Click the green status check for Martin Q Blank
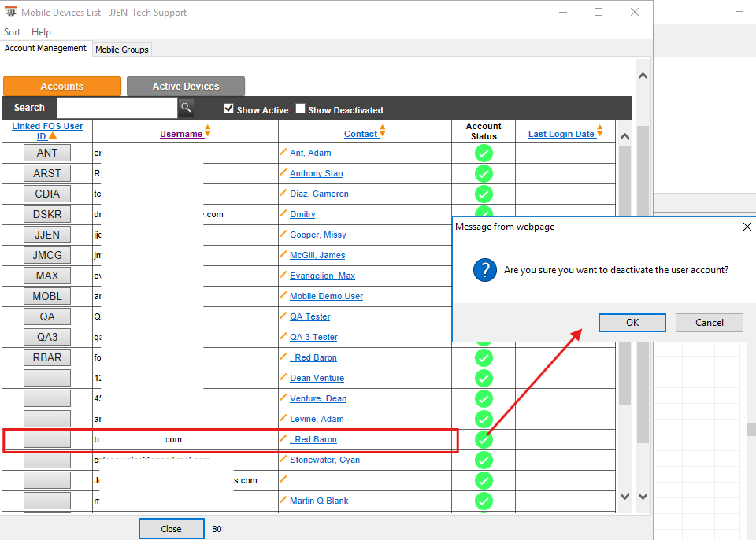The width and height of the screenshot is (756, 540). point(484,501)
